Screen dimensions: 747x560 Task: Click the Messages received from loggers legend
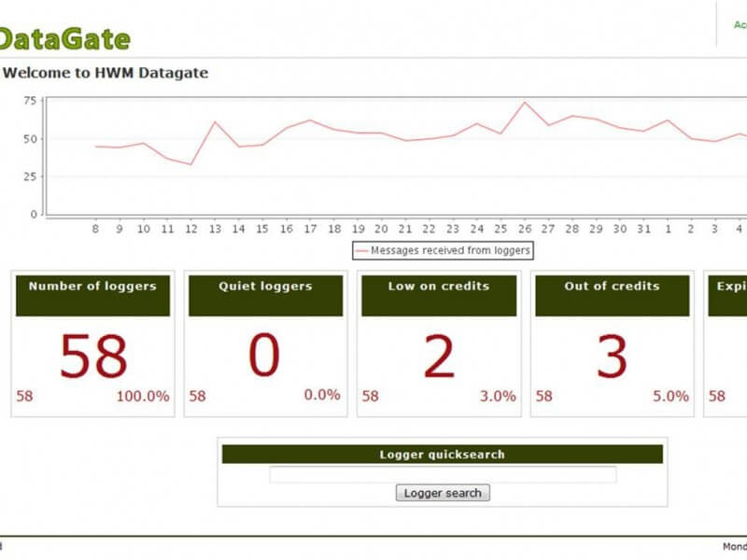click(x=443, y=250)
